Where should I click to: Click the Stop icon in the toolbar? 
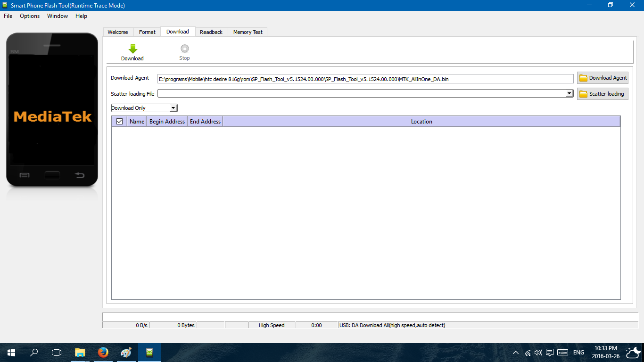185,49
